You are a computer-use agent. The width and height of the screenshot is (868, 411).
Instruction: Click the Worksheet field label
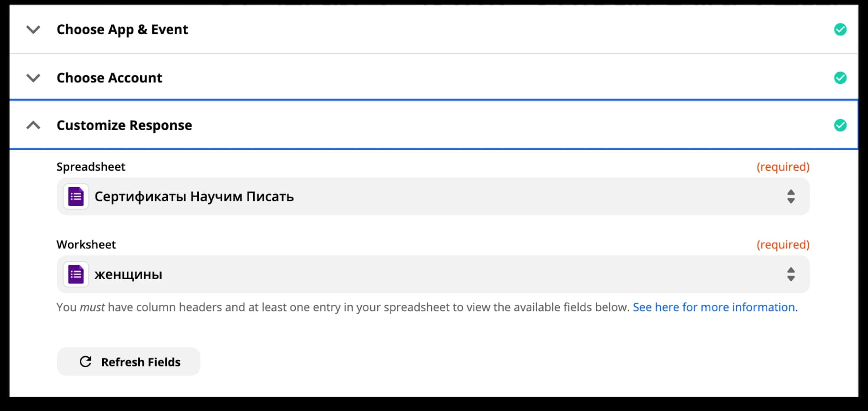tap(86, 245)
